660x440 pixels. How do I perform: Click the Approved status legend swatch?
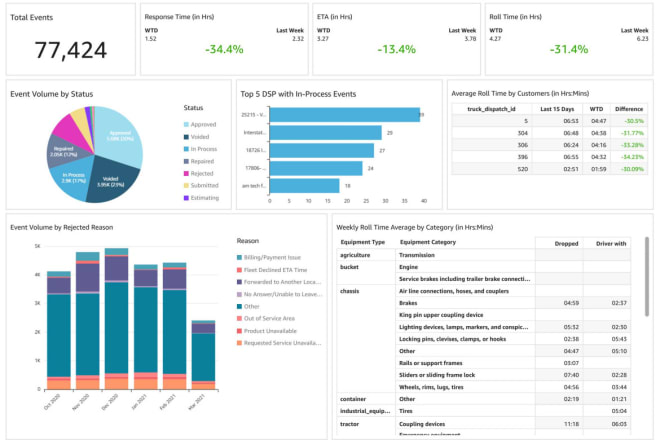point(186,125)
